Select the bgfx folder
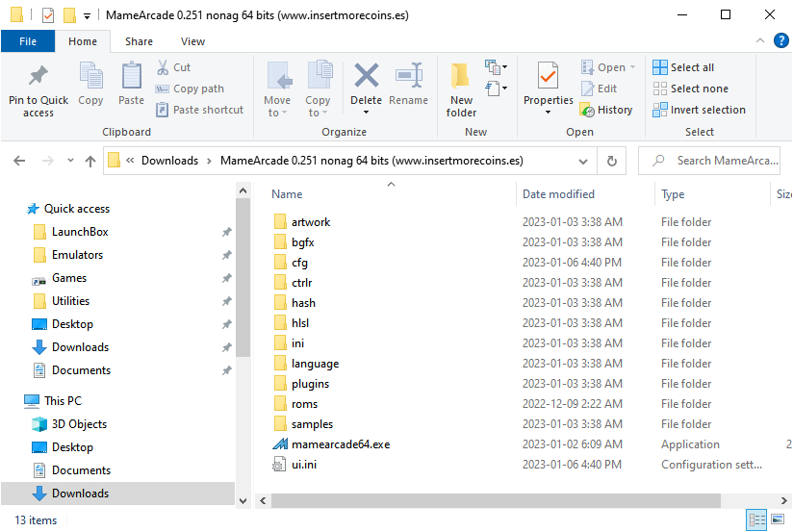The height and width of the screenshot is (532, 793). tap(294, 242)
